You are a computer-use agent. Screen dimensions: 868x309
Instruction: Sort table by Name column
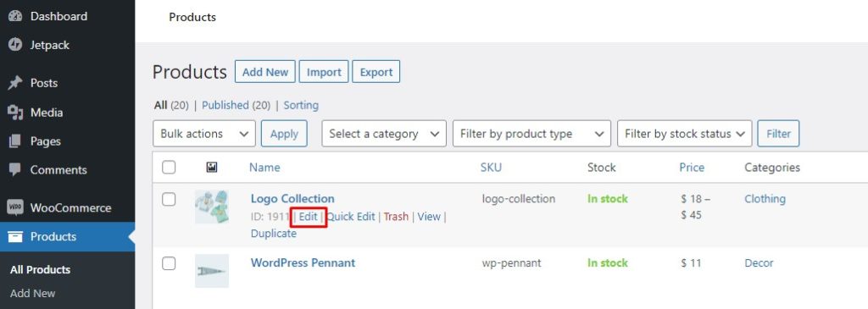pyautogui.click(x=264, y=167)
